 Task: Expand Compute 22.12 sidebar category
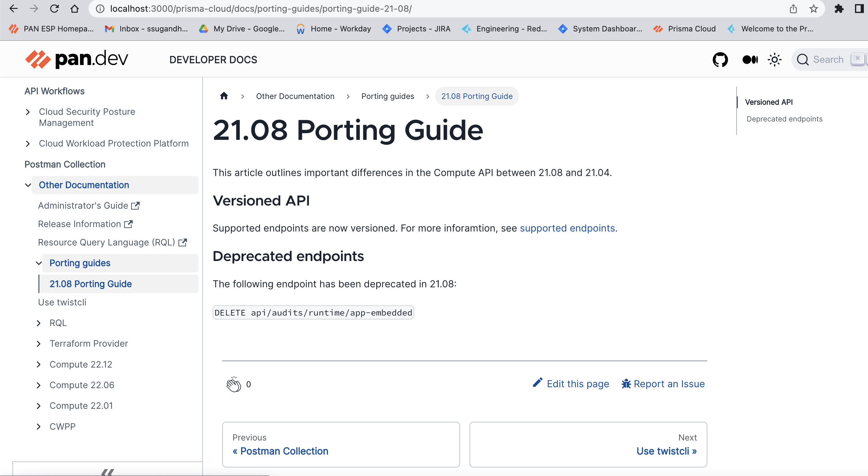point(39,365)
